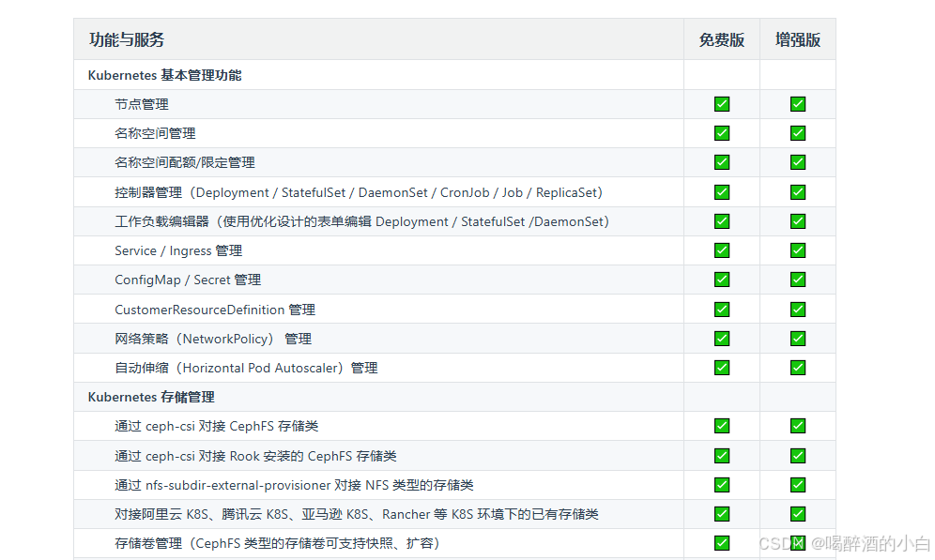This screenshot has width=935, height=560.
Task: Click the Kubernetes 基本管理功能 section heading
Action: point(164,75)
